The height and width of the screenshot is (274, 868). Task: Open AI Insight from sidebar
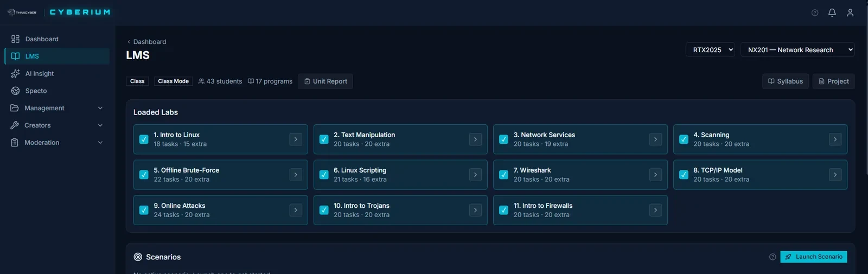coord(57,74)
